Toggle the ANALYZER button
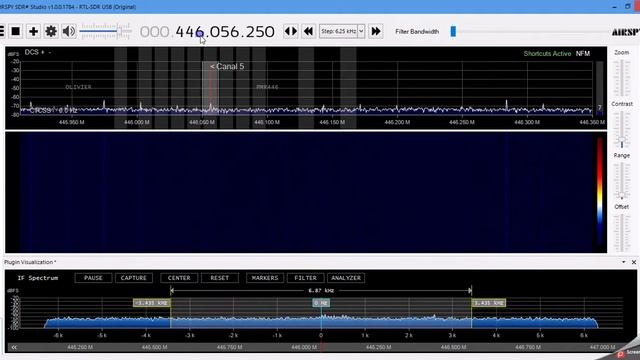 (x=346, y=278)
